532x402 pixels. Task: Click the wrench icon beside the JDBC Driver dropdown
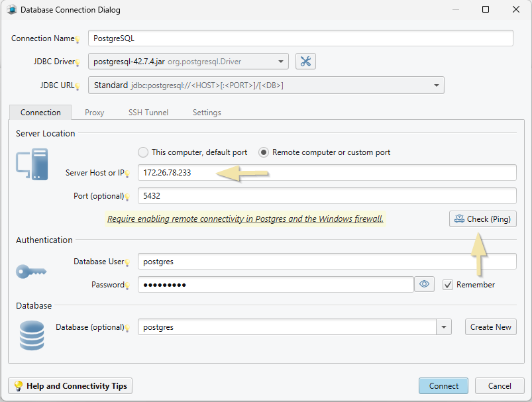(304, 61)
